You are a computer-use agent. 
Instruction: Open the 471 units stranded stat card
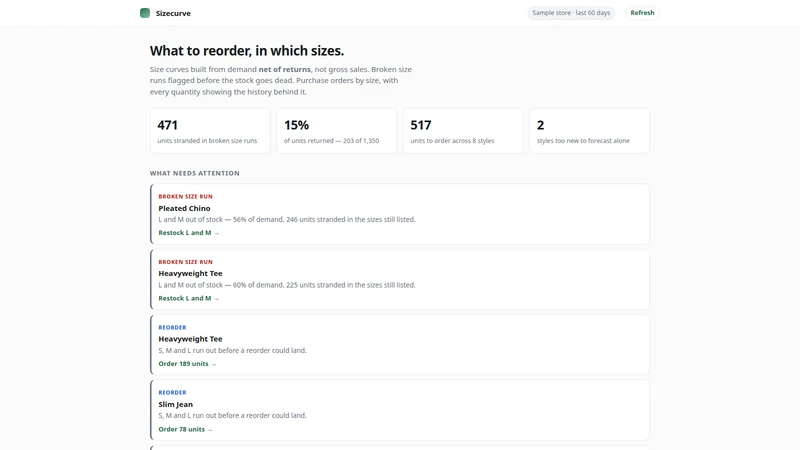pos(210,131)
